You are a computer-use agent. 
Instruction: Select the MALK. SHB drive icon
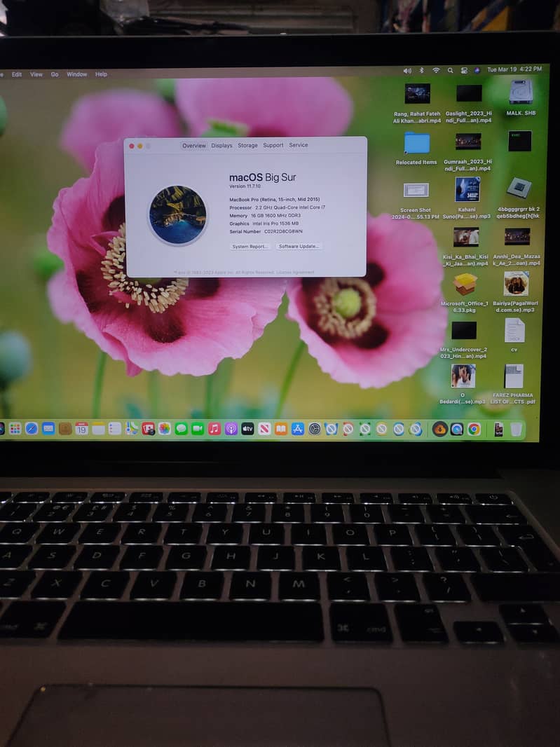coord(521,92)
